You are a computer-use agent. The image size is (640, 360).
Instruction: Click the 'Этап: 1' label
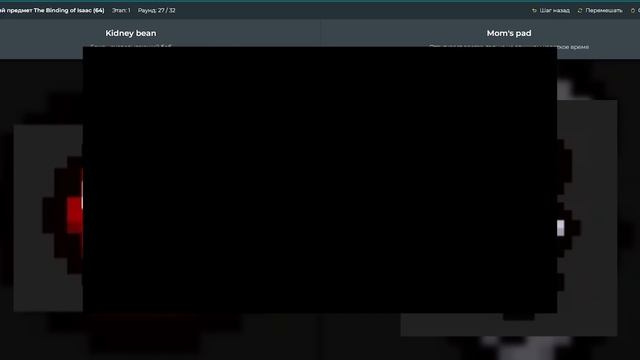tap(121, 11)
